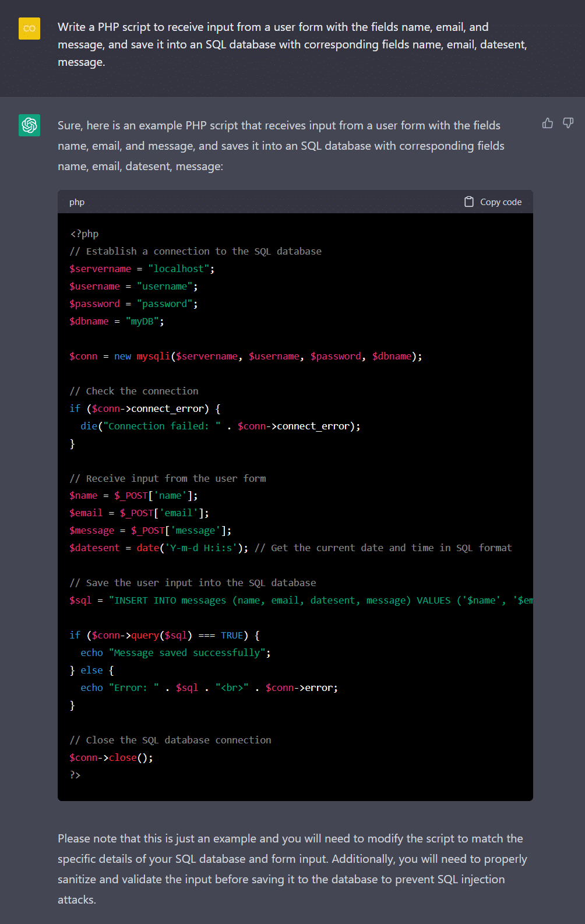Viewport: 585px width, 924px height.
Task: Click the clipboard icon beside Copy code
Action: click(468, 202)
